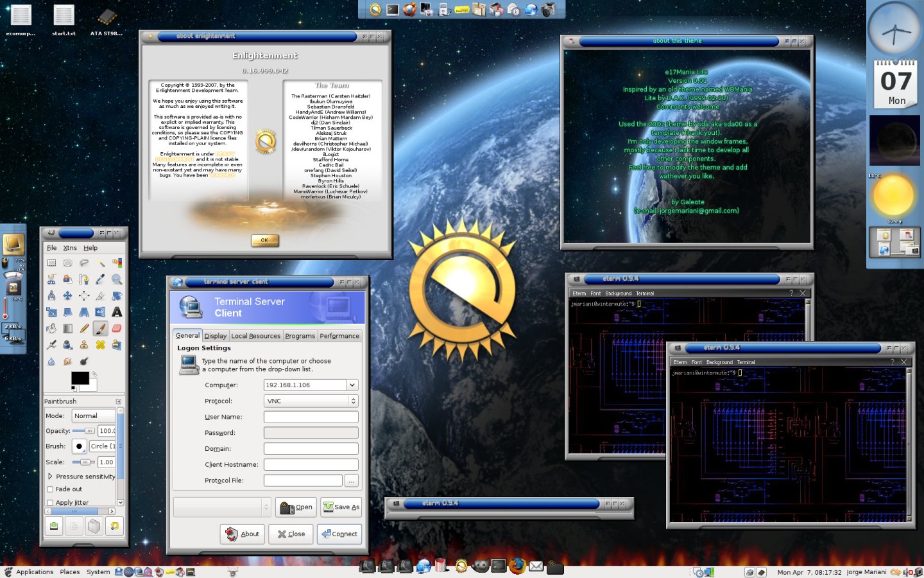924x578 pixels.
Task: Open the Background menu in the front Eterm
Action: pos(719,362)
